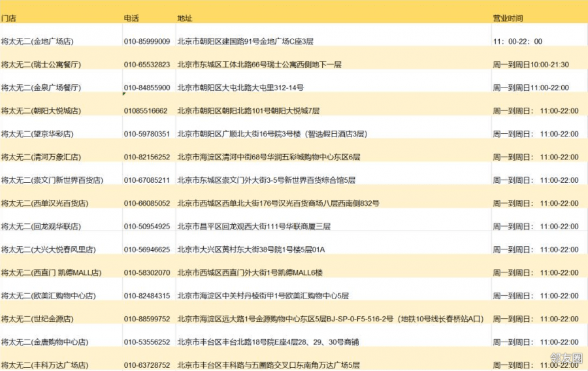Click the 周一到周日10:00-21:30 hours cell
The width and height of the screenshot is (588, 371).
[x=531, y=65]
